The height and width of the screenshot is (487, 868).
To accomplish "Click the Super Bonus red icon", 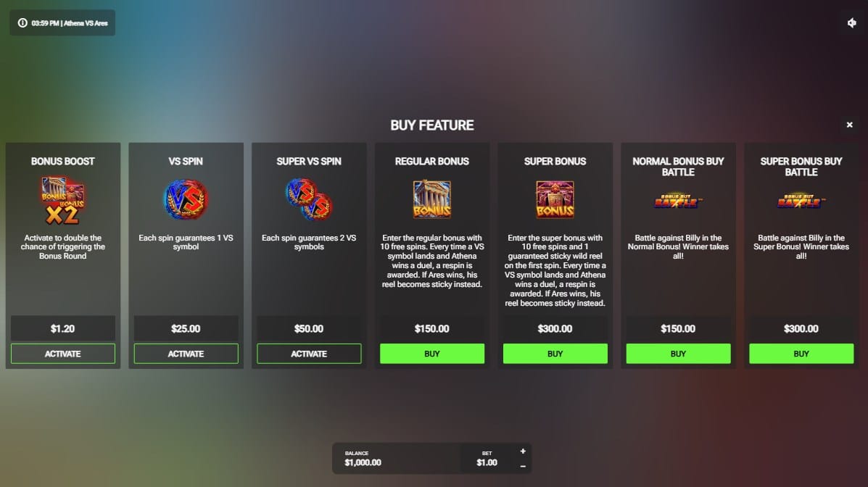I will point(555,199).
